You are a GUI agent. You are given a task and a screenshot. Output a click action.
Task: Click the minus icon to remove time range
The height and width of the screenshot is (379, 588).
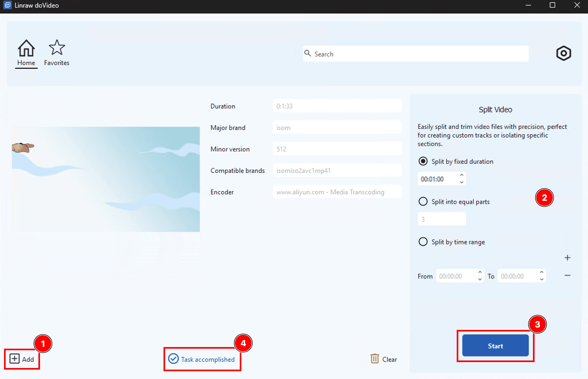[567, 275]
